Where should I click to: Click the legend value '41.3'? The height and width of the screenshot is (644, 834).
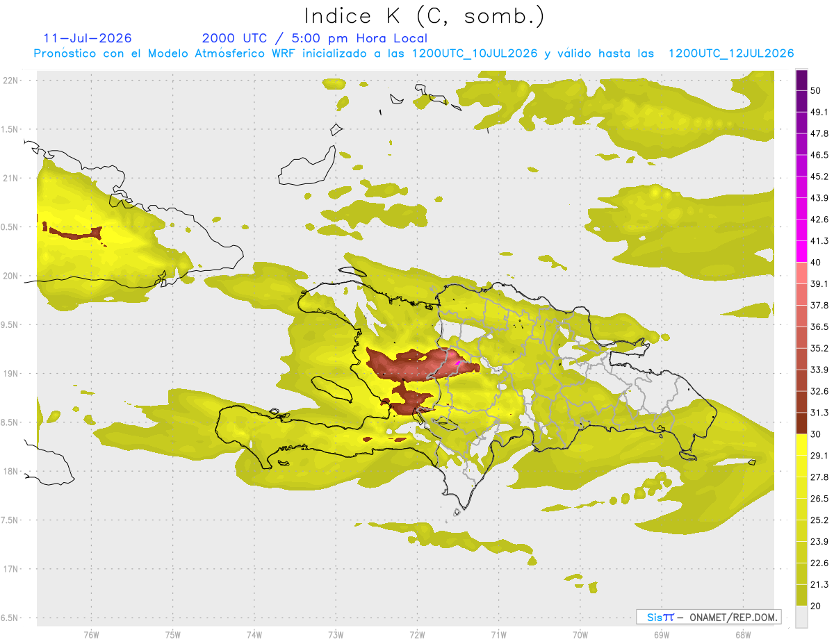pyautogui.click(x=820, y=241)
